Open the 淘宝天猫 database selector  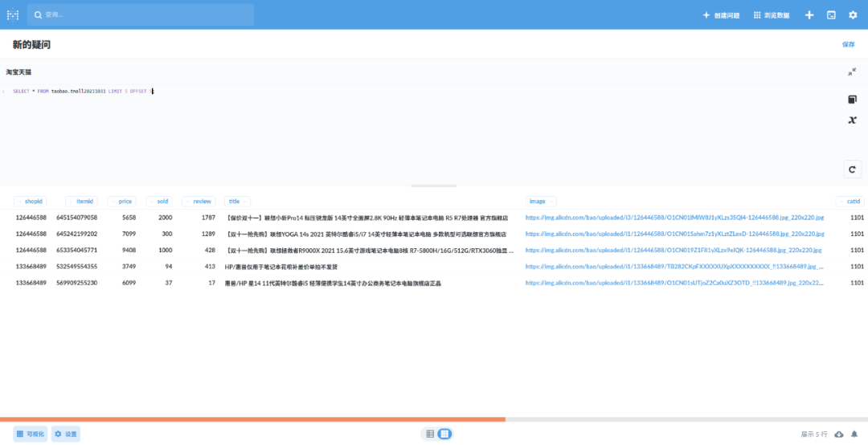click(18, 72)
